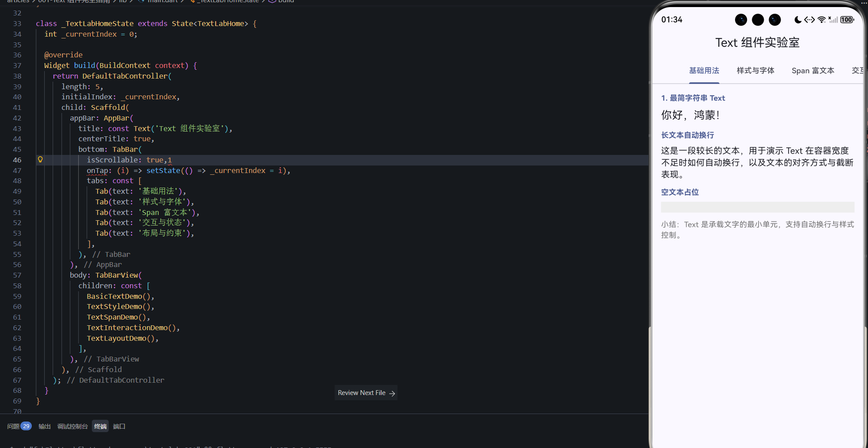Select the 基础用法 tab in the phone app
Image resolution: width=868 pixels, height=448 pixels.
tap(704, 71)
